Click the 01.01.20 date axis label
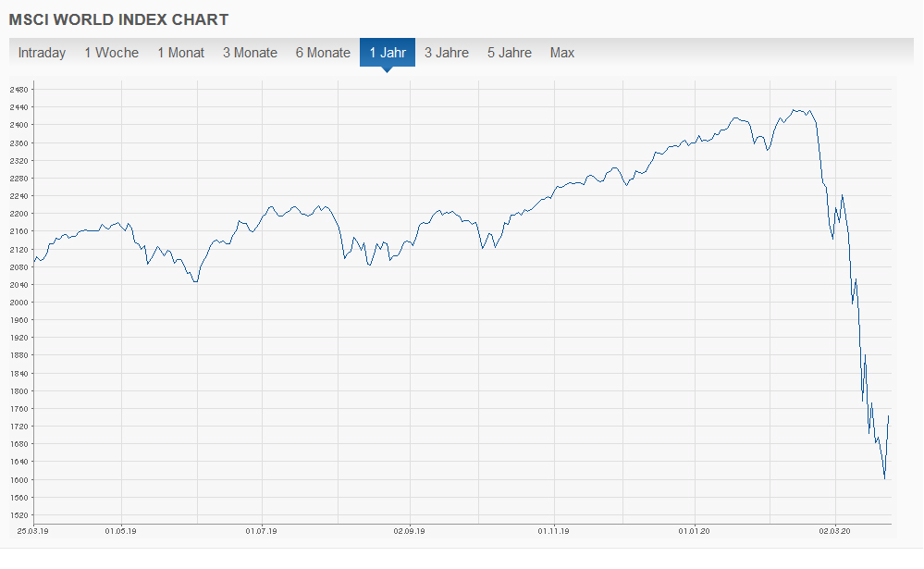924x569 pixels. [x=694, y=531]
